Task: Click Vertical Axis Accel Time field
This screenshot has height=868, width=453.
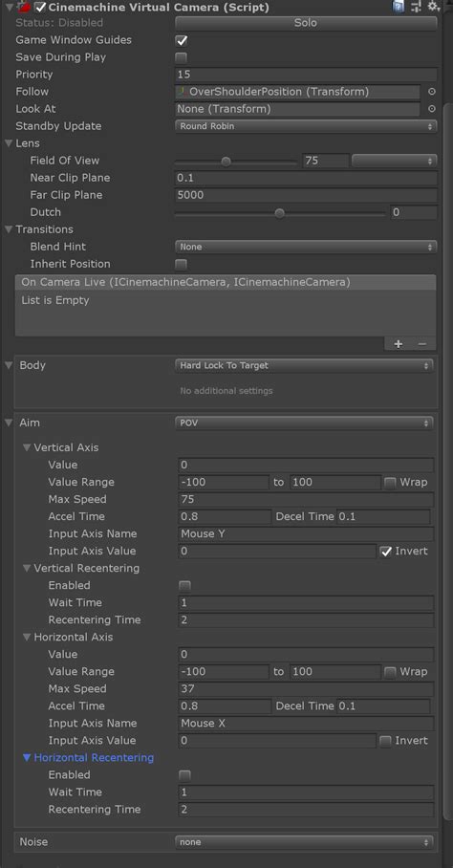Action: point(226,516)
